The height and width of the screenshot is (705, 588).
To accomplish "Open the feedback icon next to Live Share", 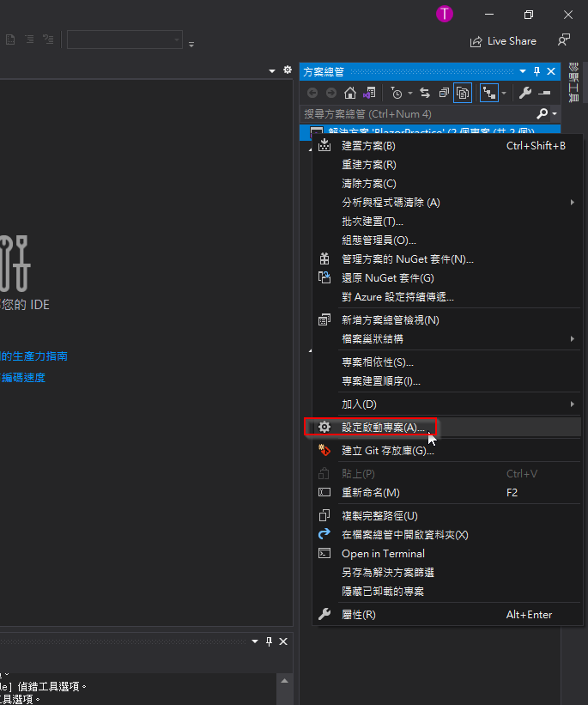I will 564,40.
